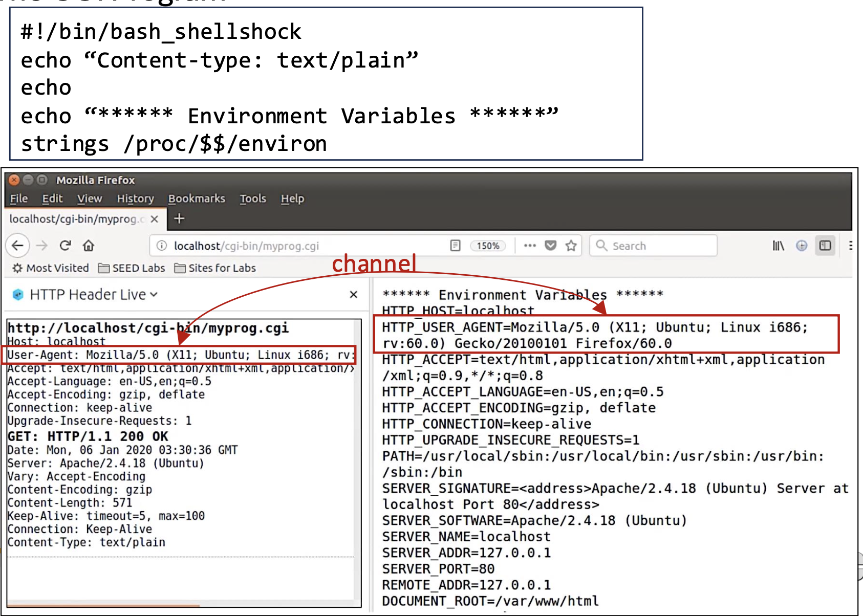The height and width of the screenshot is (616, 863).
Task: Open the Bookmarks menu
Action: pos(197,199)
